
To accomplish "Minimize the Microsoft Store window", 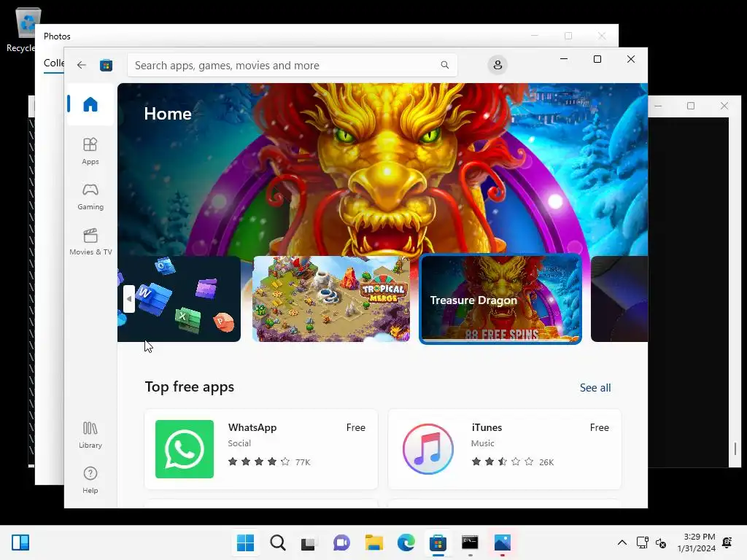I will 564,59.
